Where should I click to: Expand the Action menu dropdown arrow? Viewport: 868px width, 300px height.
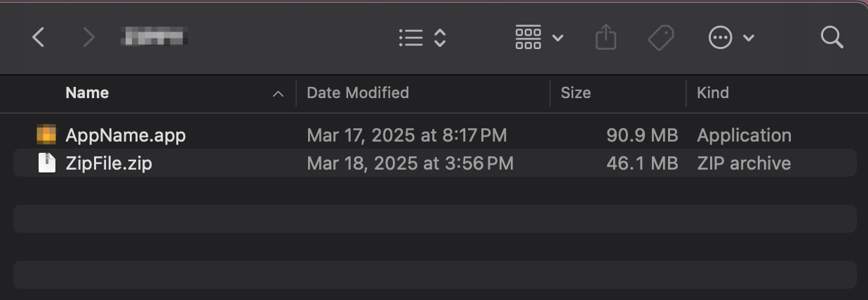(749, 38)
